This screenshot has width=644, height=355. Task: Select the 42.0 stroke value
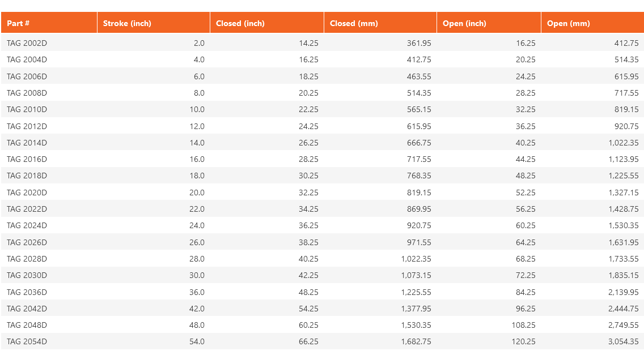[x=197, y=309]
